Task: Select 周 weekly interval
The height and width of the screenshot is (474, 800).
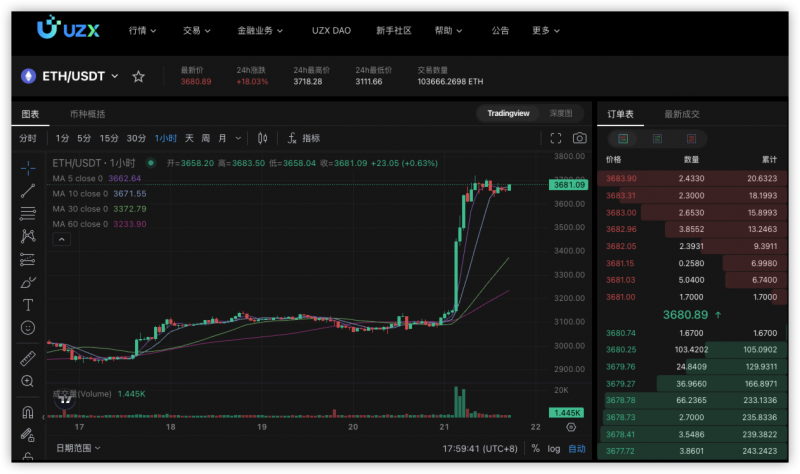Action: click(x=206, y=138)
